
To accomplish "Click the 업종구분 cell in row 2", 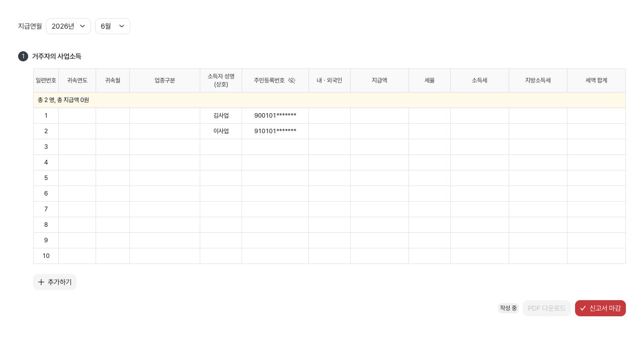I will (165, 131).
